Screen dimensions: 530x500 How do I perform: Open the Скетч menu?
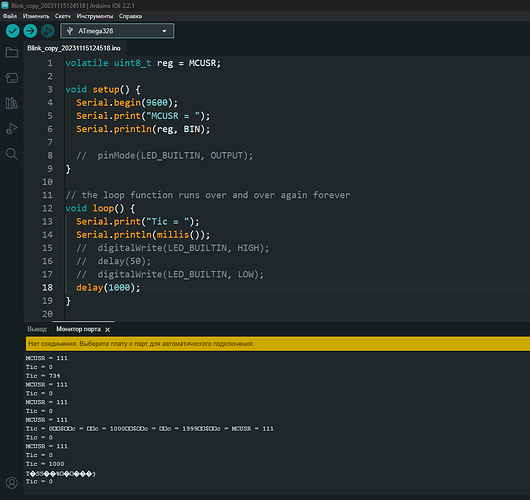[x=63, y=16]
